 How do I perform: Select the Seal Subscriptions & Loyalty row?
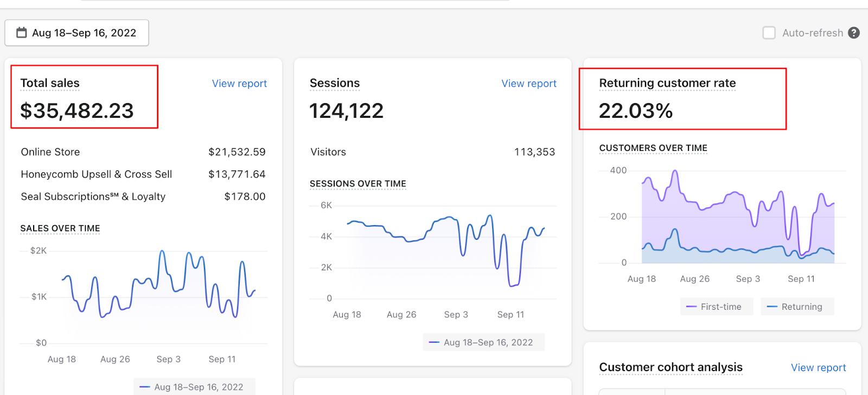[x=143, y=196]
